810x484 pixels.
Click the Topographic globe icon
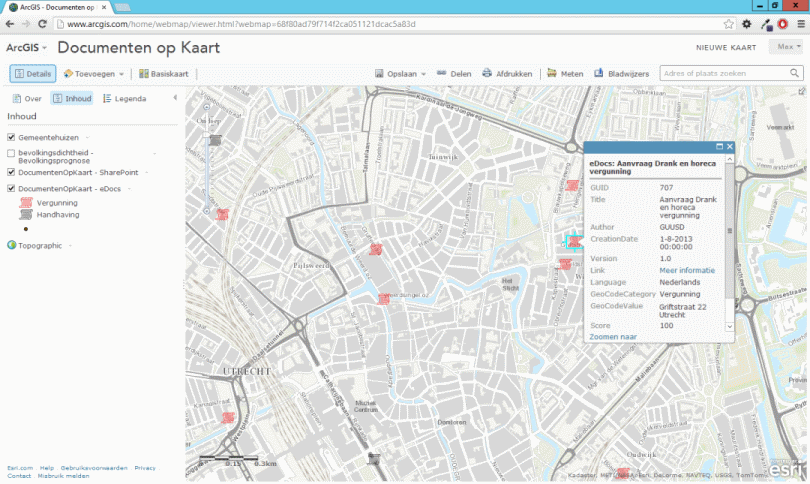click(x=11, y=245)
